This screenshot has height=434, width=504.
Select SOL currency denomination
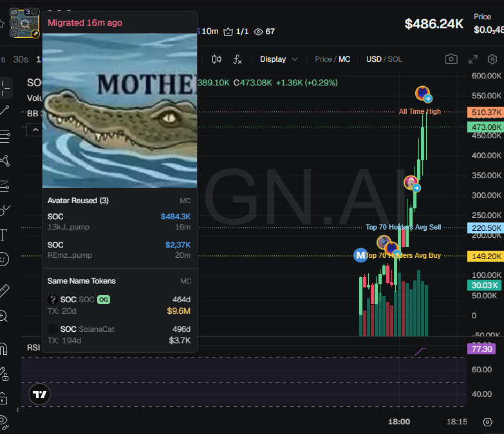click(x=395, y=59)
